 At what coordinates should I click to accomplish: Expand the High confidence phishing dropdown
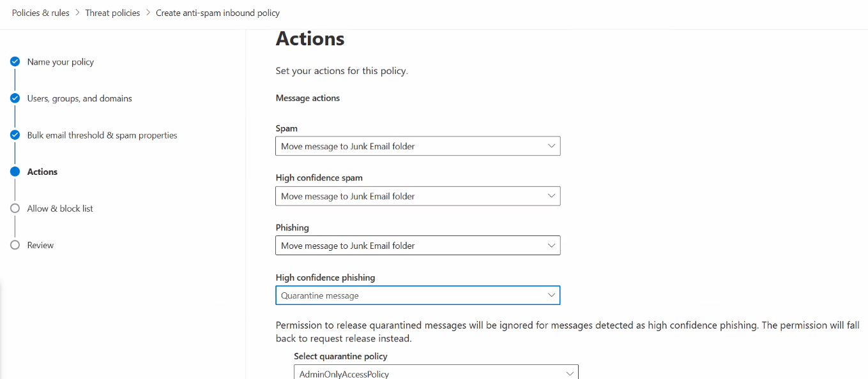[418, 295]
